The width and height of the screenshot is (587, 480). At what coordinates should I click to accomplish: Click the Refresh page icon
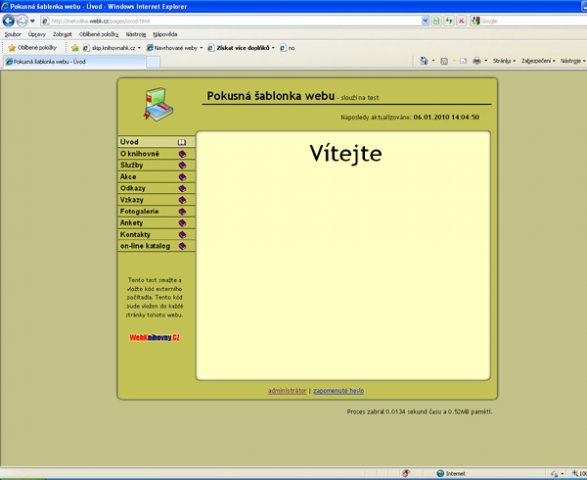449,21
